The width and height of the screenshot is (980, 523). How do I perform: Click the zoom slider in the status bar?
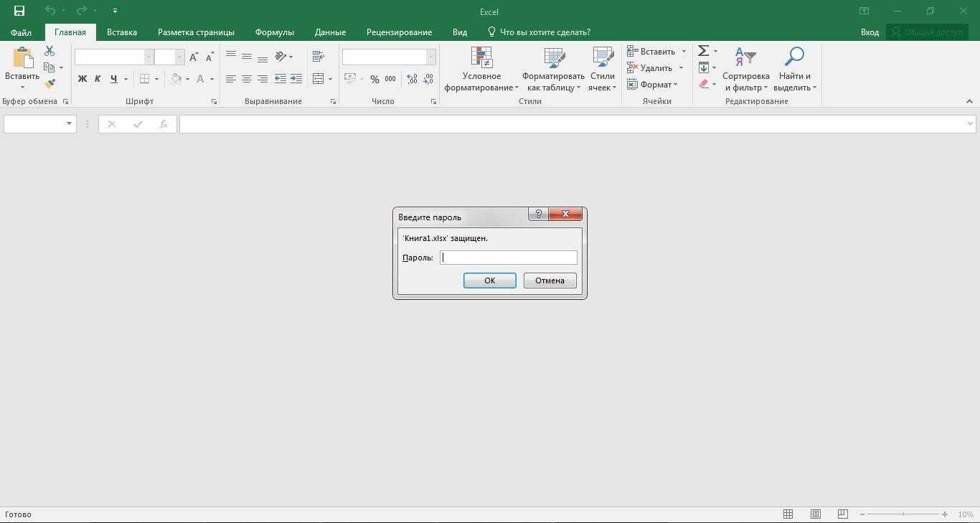903,514
